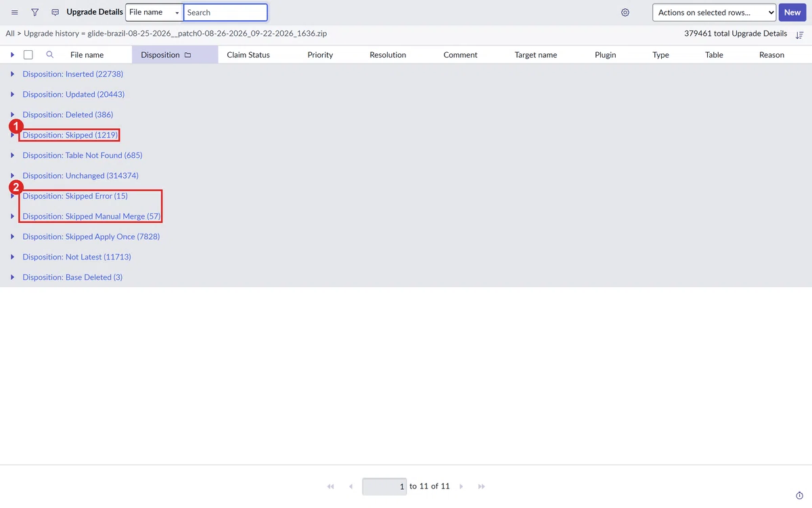Open the filter funnel icon
The width and height of the screenshot is (812, 508).
pyautogui.click(x=35, y=12)
